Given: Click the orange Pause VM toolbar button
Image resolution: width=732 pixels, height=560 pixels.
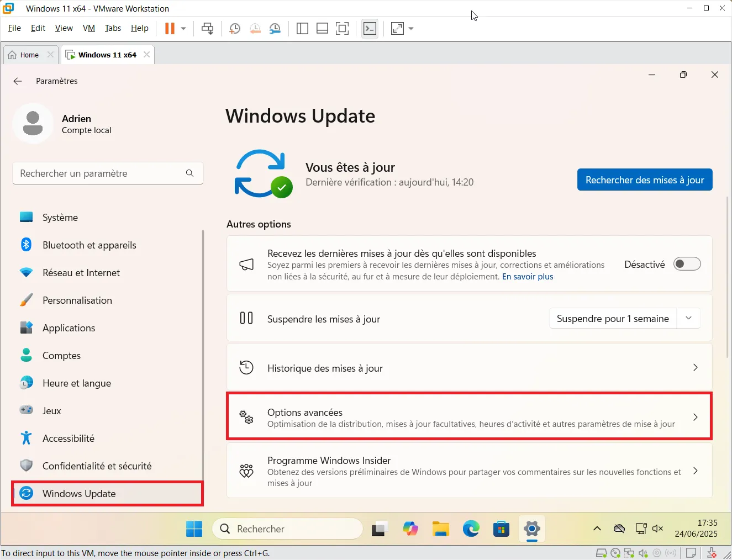Looking at the screenshot, I should 170,29.
